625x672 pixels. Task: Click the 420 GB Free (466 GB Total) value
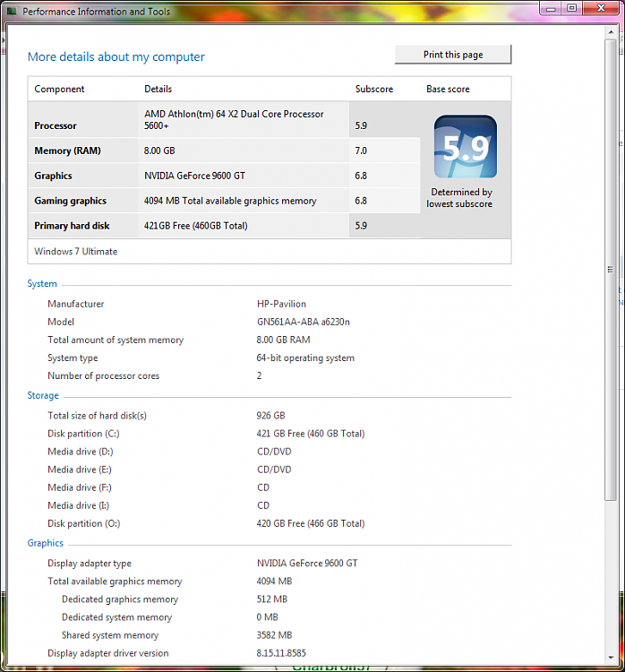click(311, 524)
